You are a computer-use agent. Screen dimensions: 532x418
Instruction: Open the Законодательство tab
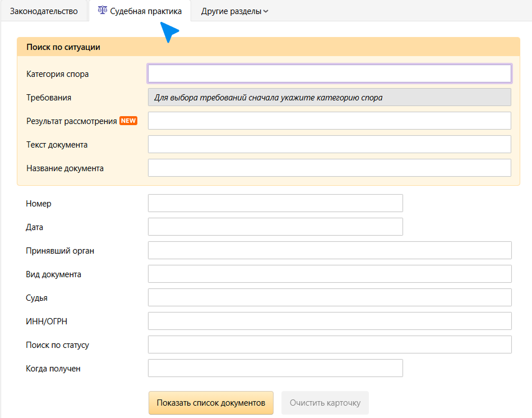pyautogui.click(x=44, y=11)
